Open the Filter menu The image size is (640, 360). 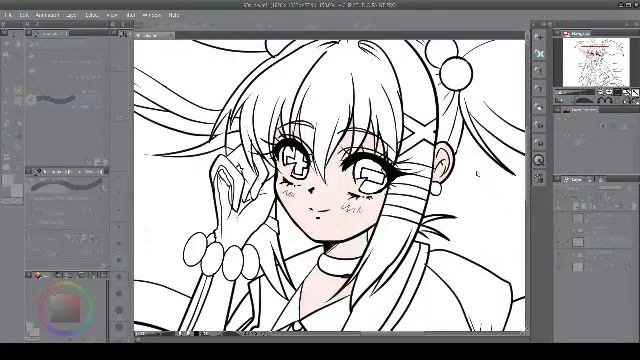coord(131,15)
